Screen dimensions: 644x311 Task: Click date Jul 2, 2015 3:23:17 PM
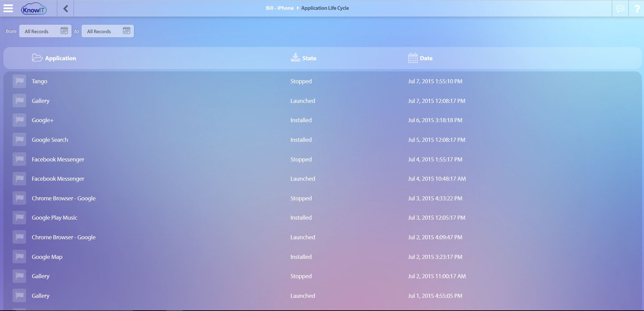tap(435, 257)
